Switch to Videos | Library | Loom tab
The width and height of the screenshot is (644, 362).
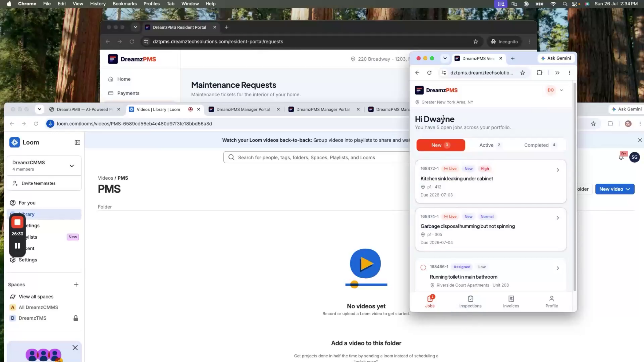tap(165, 109)
